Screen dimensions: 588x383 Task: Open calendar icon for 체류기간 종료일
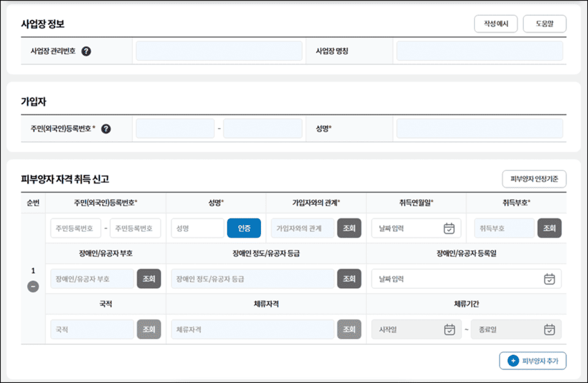[x=549, y=329]
